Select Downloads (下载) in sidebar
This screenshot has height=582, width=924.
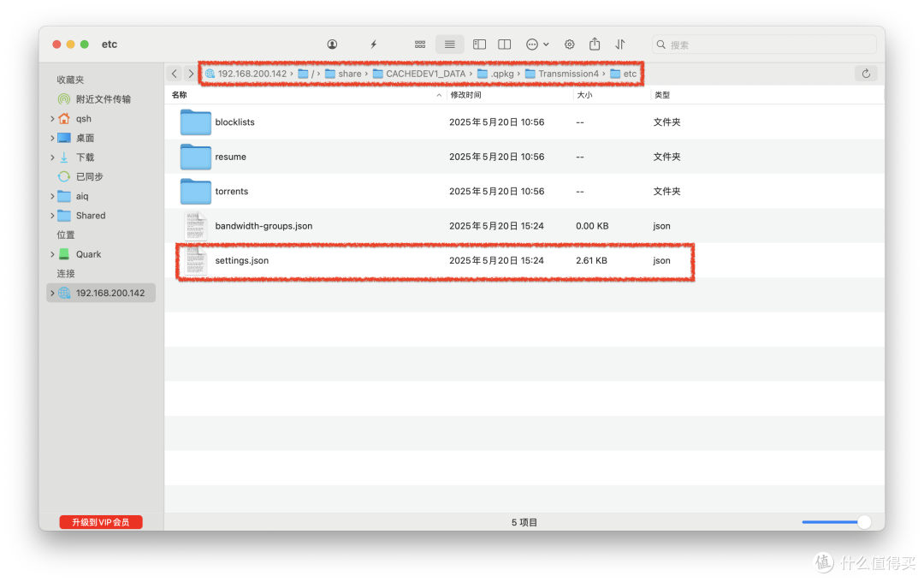[76, 157]
